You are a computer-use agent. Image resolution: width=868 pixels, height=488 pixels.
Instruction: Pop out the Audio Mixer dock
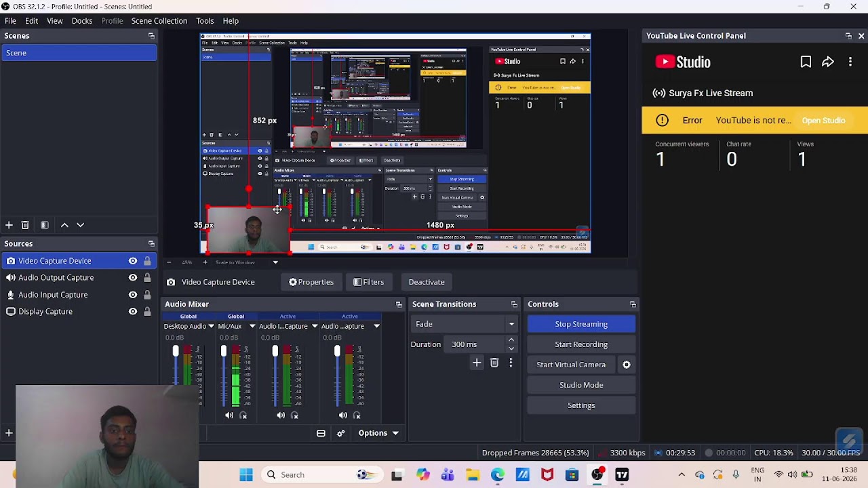[x=399, y=304]
